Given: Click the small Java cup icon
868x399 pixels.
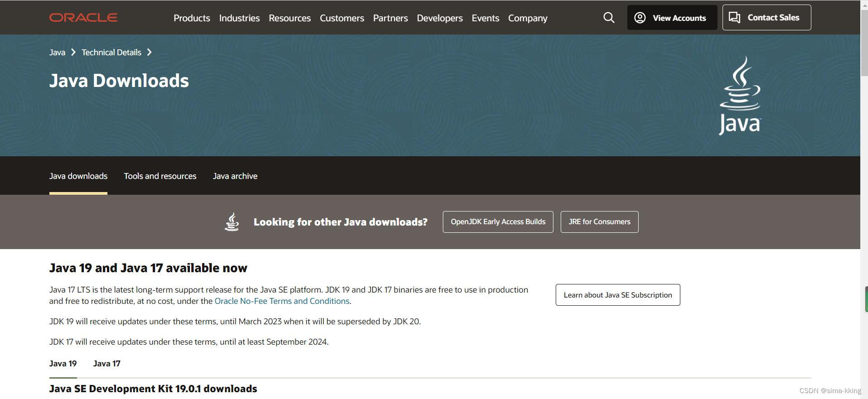Looking at the screenshot, I should [x=232, y=222].
